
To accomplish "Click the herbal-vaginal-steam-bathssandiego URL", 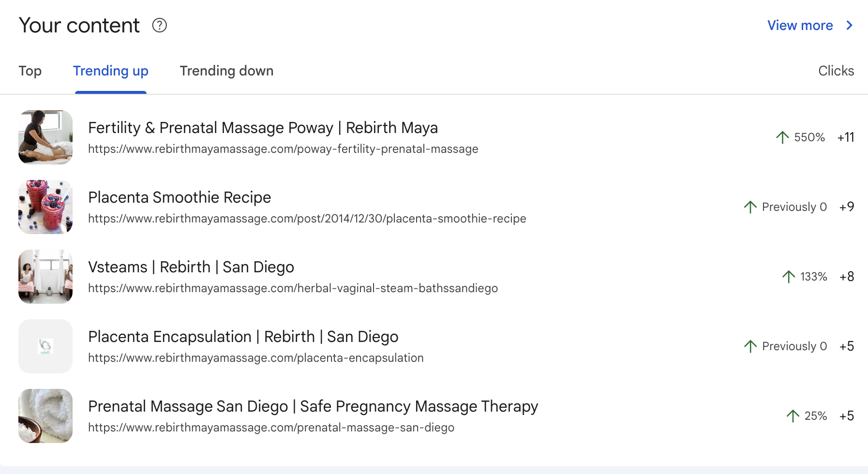I will coord(293,288).
